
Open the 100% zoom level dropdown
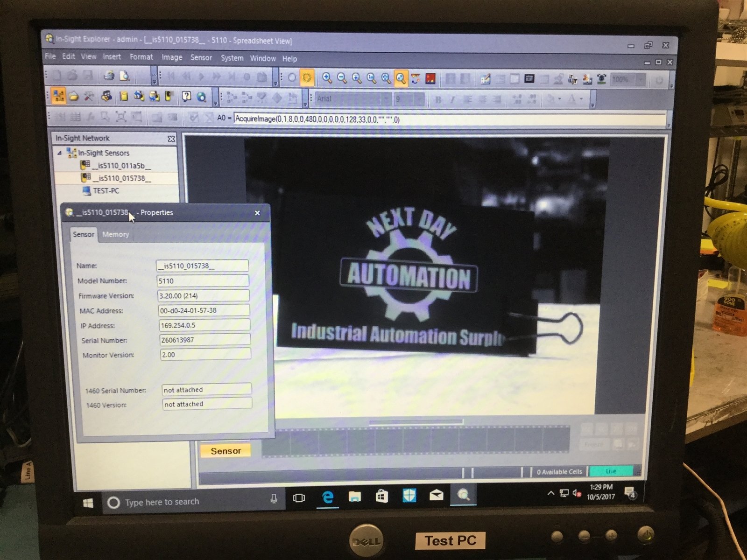point(641,80)
